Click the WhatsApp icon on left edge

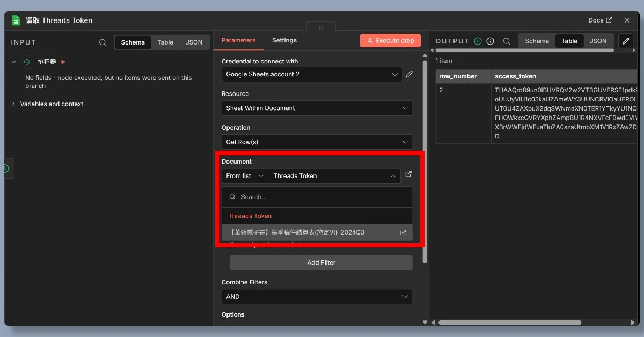point(5,169)
